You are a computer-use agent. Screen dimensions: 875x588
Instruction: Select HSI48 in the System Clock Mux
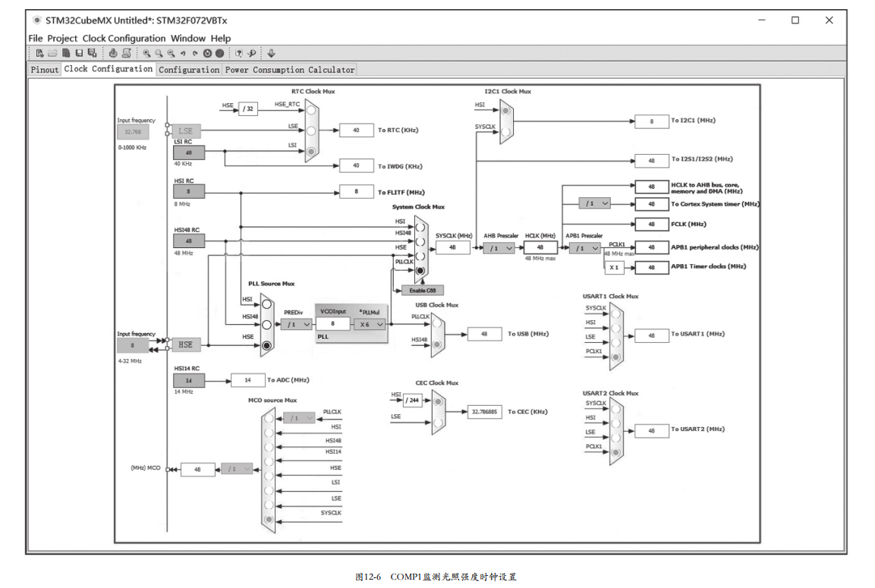[x=420, y=241]
